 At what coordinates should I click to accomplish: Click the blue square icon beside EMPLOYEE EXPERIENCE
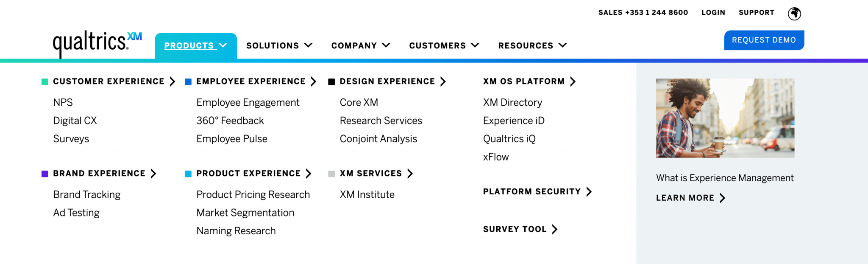(x=188, y=81)
